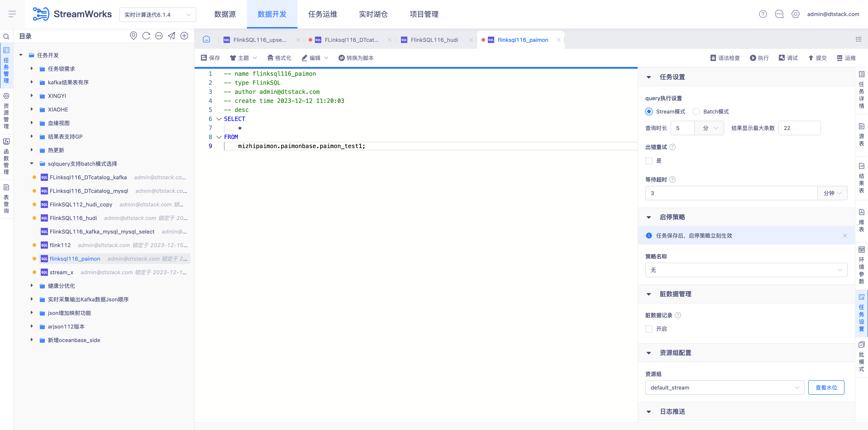
Task: Enable 脏数据记录 开启 checkbox
Action: [x=649, y=329]
